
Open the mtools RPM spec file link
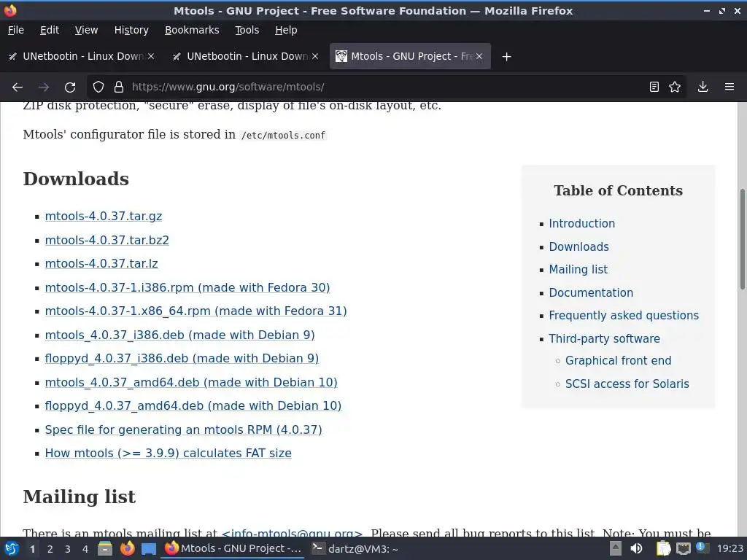click(x=183, y=429)
